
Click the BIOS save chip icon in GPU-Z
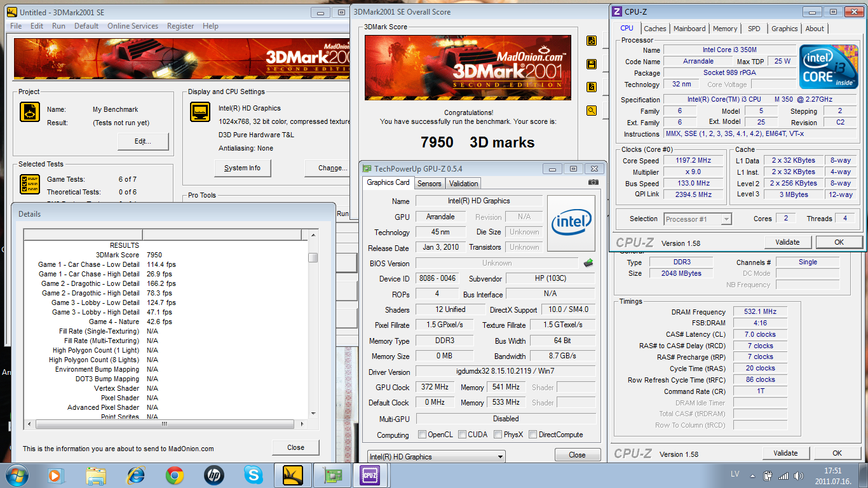pyautogui.click(x=588, y=262)
